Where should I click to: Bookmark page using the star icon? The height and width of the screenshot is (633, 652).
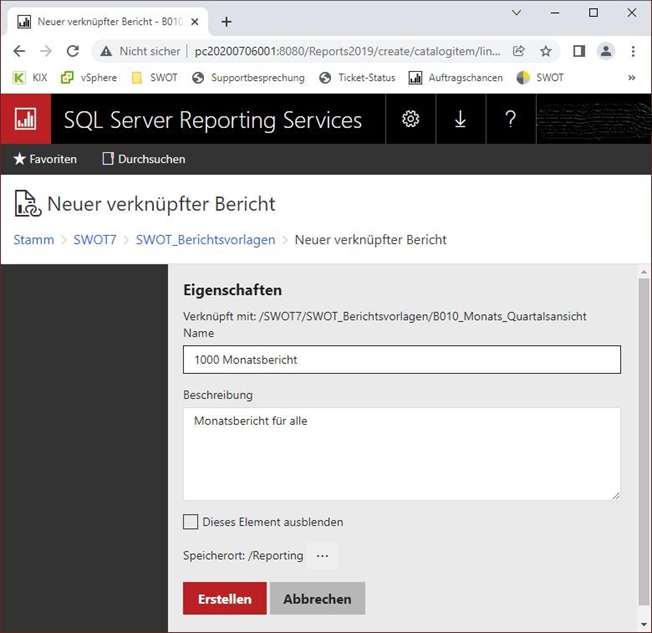[546, 51]
